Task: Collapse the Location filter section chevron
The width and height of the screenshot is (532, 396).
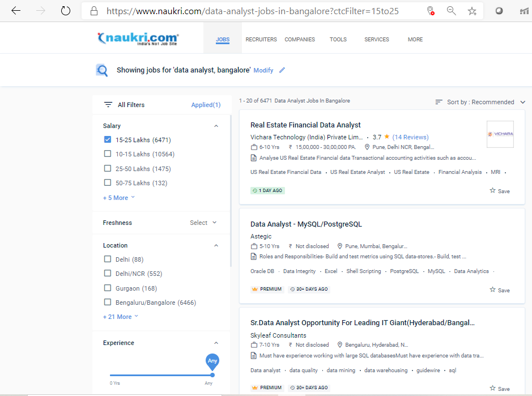Action: (216, 245)
